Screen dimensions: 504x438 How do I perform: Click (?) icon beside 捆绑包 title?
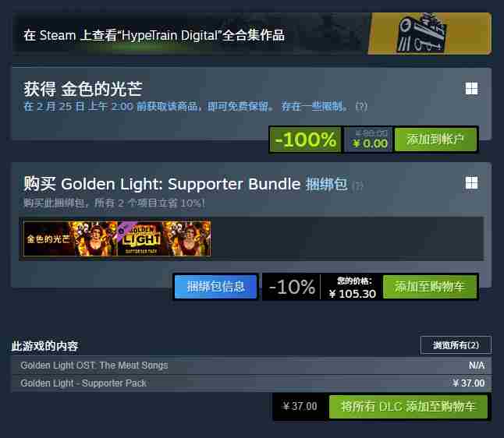357,185
